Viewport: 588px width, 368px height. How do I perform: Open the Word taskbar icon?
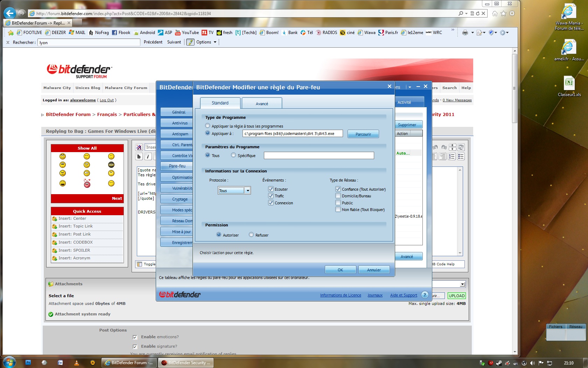click(60, 363)
